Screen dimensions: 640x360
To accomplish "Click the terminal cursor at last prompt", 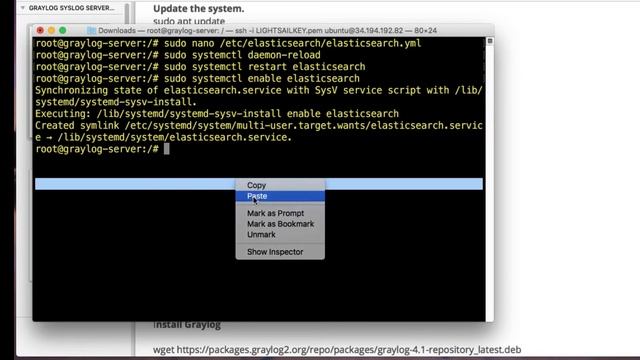I will tap(167, 149).
